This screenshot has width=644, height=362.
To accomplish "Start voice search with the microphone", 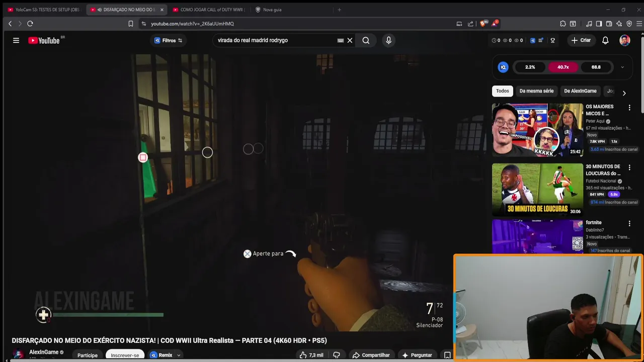I will [x=388, y=40].
